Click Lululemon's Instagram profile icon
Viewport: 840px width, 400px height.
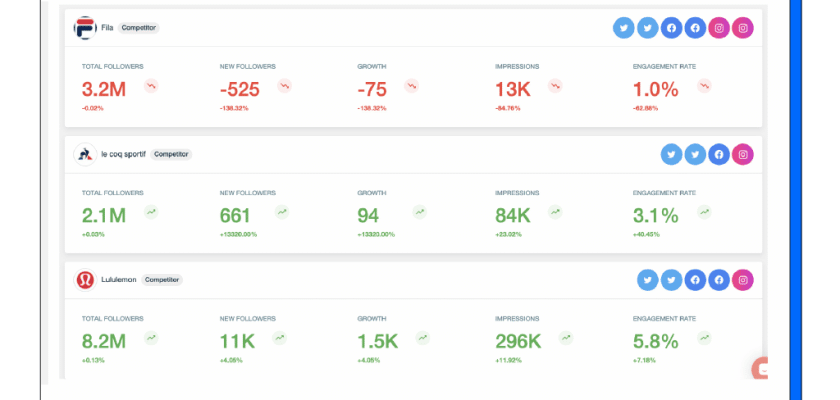coord(743,281)
